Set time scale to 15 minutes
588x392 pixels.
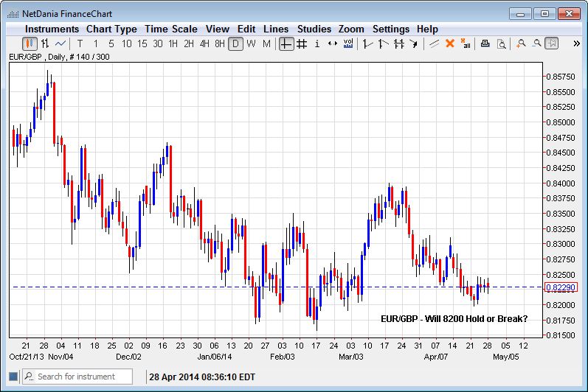coord(142,43)
